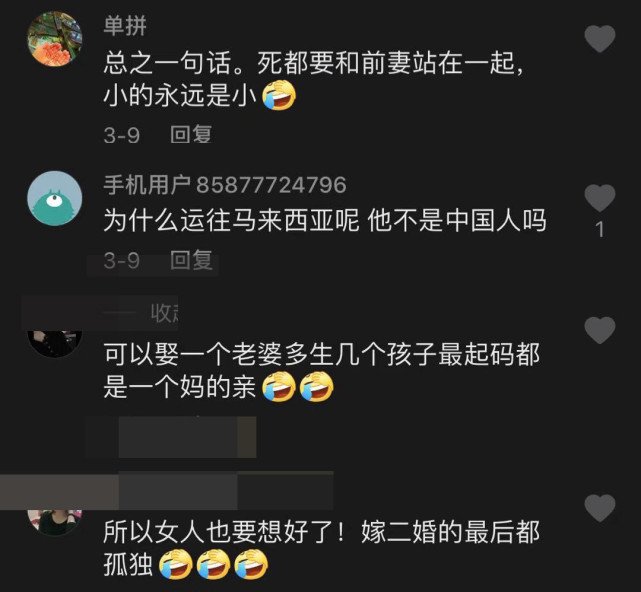Like the comment by 单拼
The height and width of the screenshot is (592, 641).
(x=600, y=38)
